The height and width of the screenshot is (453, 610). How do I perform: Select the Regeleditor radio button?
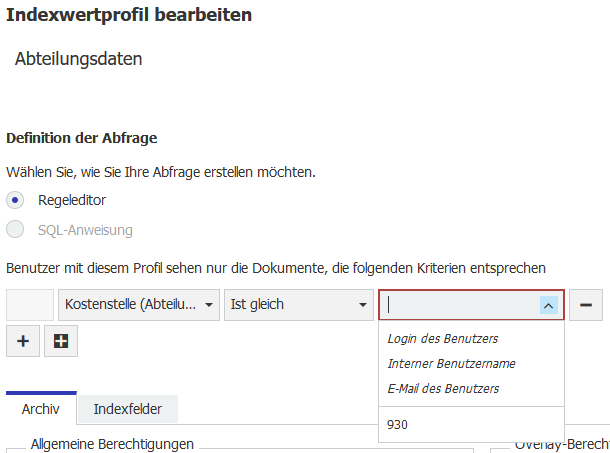[16, 200]
